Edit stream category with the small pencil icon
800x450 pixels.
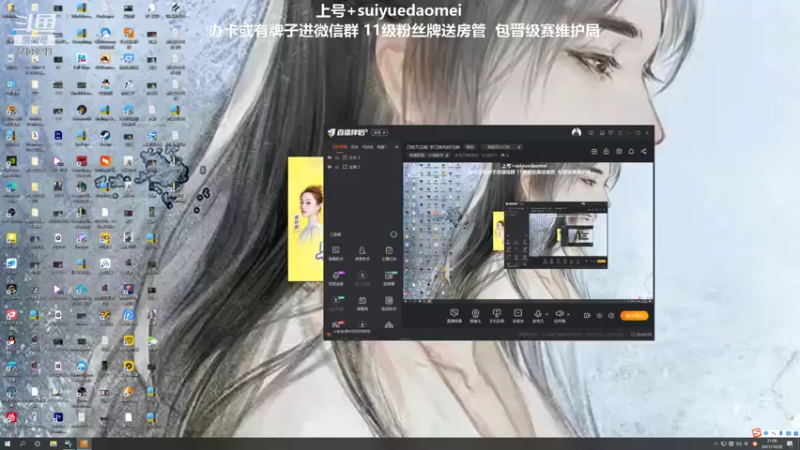447,155
